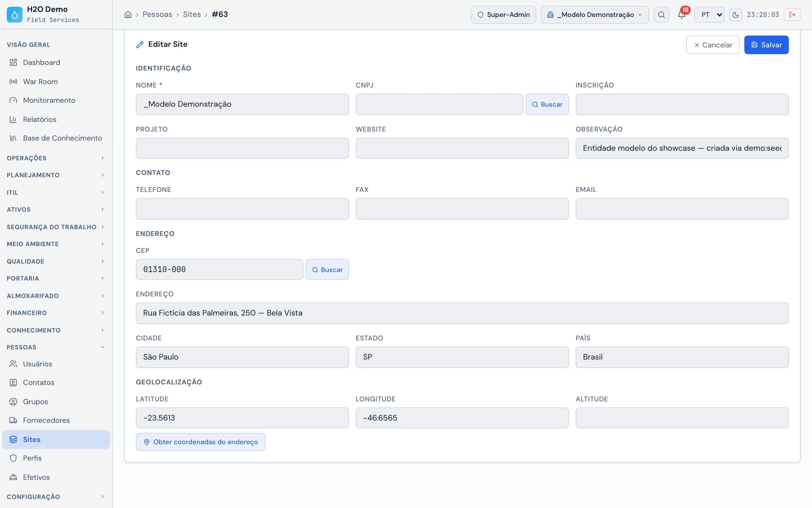Image resolution: width=812 pixels, height=508 pixels.
Task: Expand the Configuração section
Action: pyautogui.click(x=56, y=497)
